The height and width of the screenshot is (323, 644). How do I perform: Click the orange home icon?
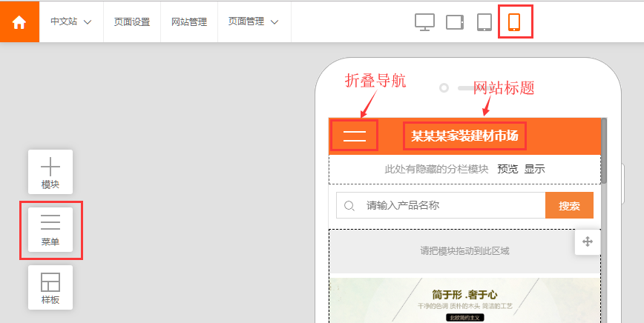coord(19,21)
